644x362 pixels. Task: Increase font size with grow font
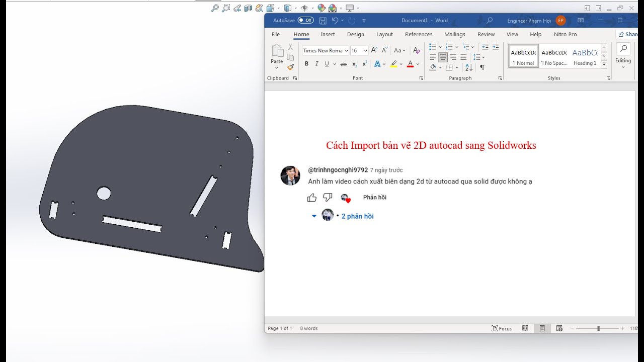pos(374,50)
